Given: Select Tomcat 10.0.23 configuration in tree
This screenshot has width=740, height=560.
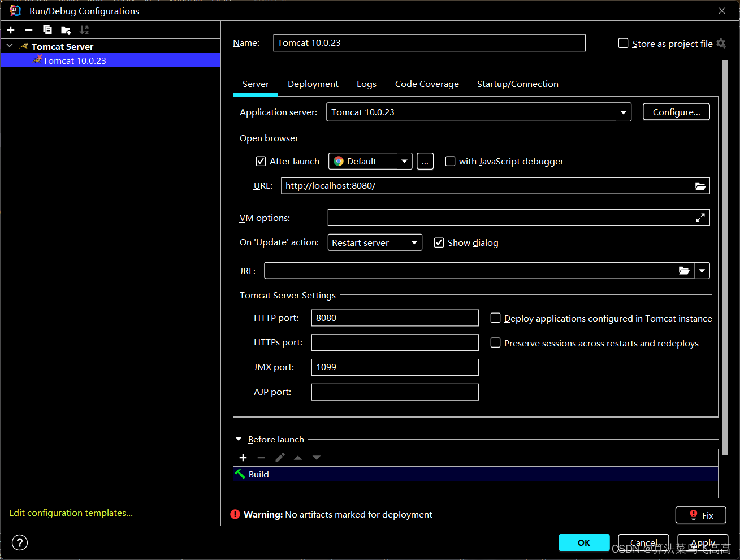Looking at the screenshot, I should 111,60.
